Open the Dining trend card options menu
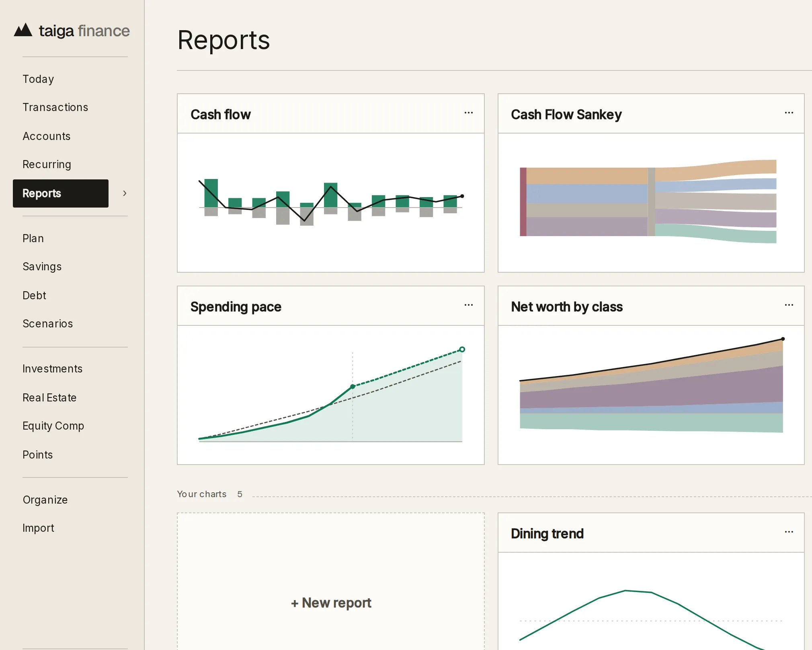812x650 pixels. pyautogui.click(x=789, y=532)
